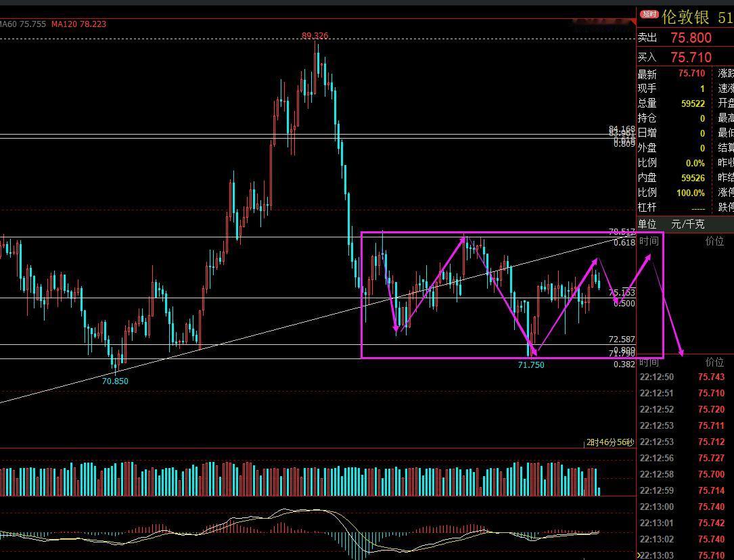734x560 pixels.
Task: Click the tick price 75.743
Action: point(711,377)
